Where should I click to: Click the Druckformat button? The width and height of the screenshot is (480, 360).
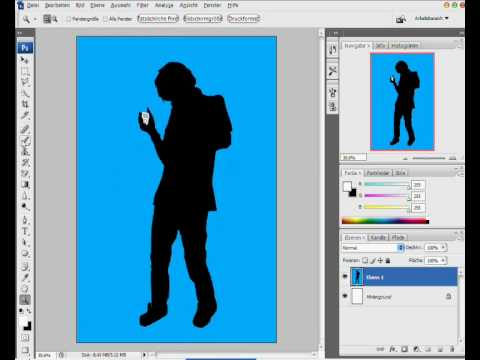243,19
